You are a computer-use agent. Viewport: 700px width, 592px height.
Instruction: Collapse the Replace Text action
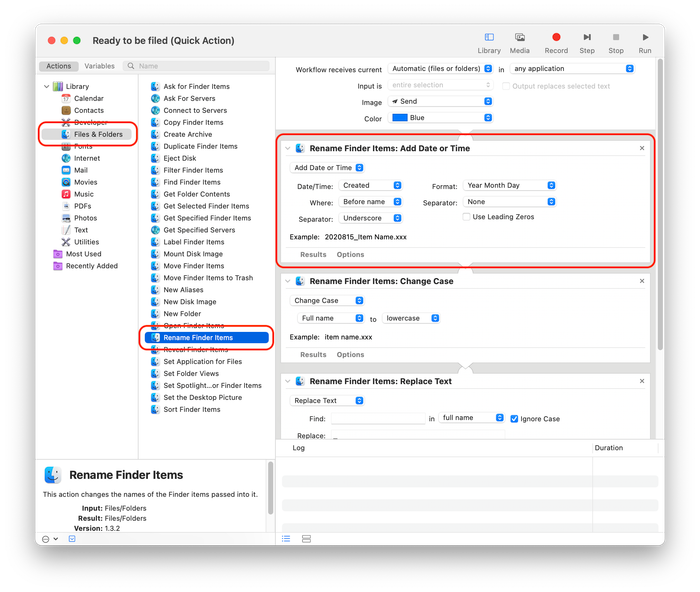click(288, 381)
